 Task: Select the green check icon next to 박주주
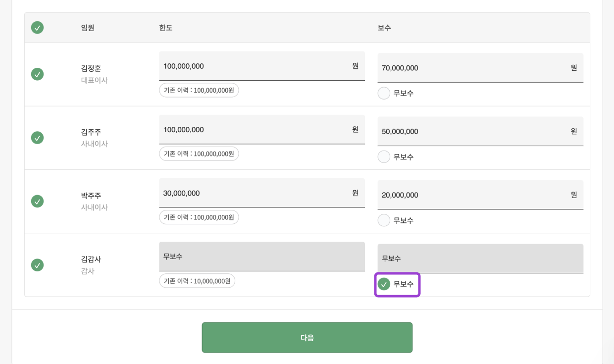click(x=37, y=201)
